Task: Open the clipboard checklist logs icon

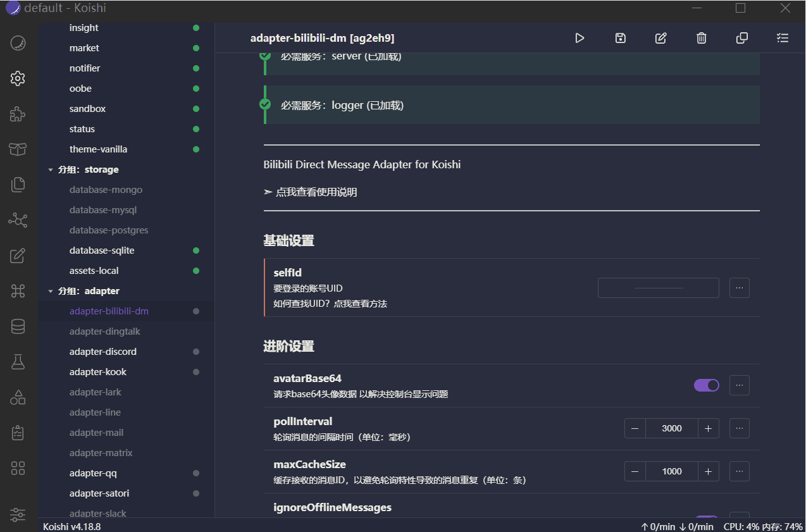Action: click(x=18, y=433)
